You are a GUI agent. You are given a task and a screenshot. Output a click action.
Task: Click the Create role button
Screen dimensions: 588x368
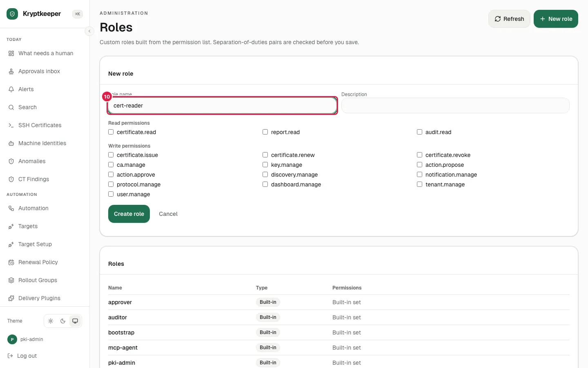pos(129,214)
